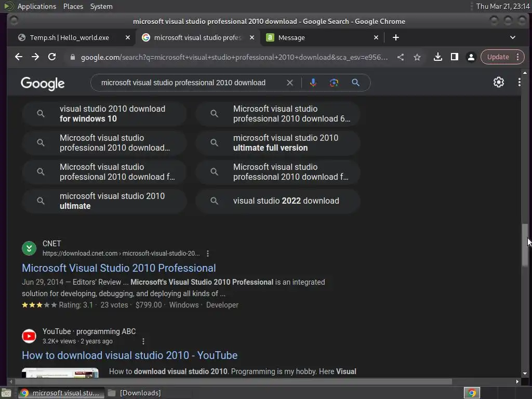Clear the Google search box
The width and height of the screenshot is (532, 399).
pyautogui.click(x=290, y=83)
